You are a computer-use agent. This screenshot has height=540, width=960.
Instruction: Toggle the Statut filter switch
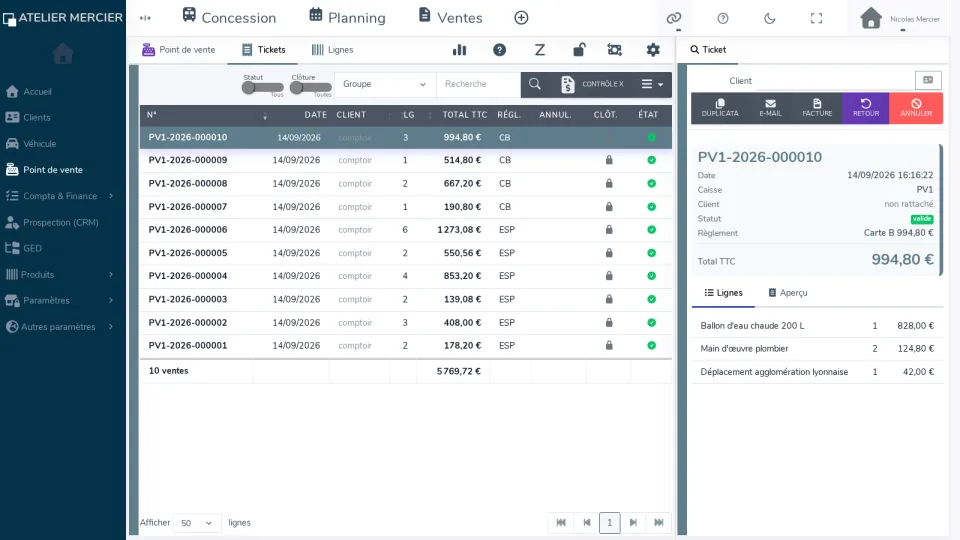tap(262, 88)
